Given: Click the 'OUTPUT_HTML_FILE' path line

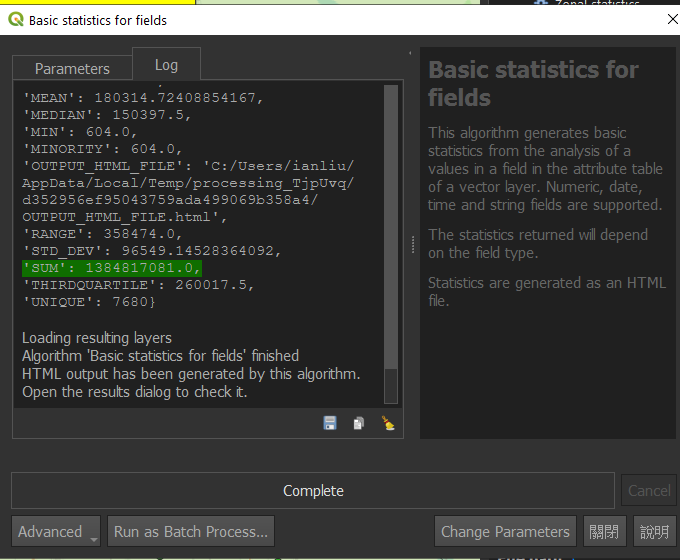Looking at the screenshot, I should coord(188,191).
